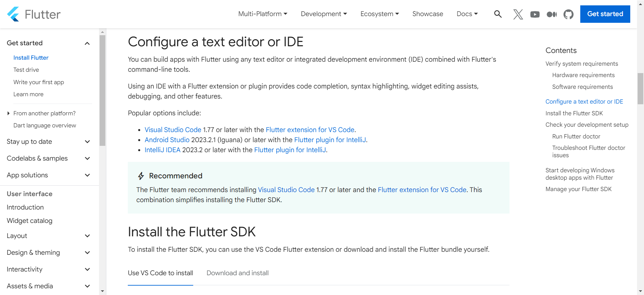Open the Docs dropdown menu
The width and height of the screenshot is (644, 295).
(467, 14)
